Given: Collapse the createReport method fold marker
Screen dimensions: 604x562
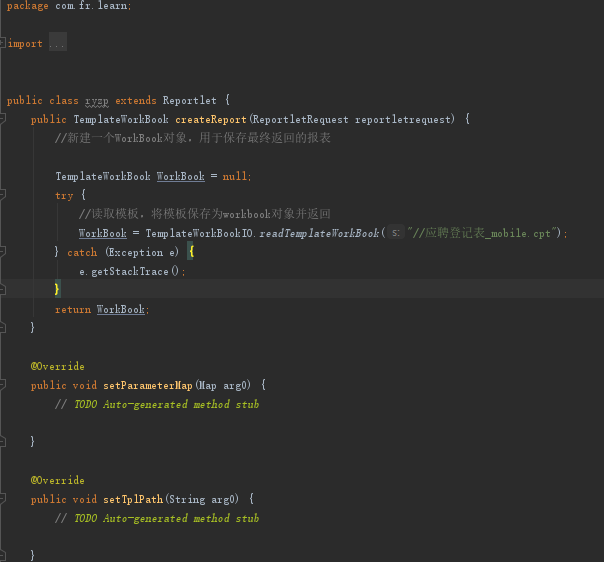Looking at the screenshot, I should [x=2, y=118].
